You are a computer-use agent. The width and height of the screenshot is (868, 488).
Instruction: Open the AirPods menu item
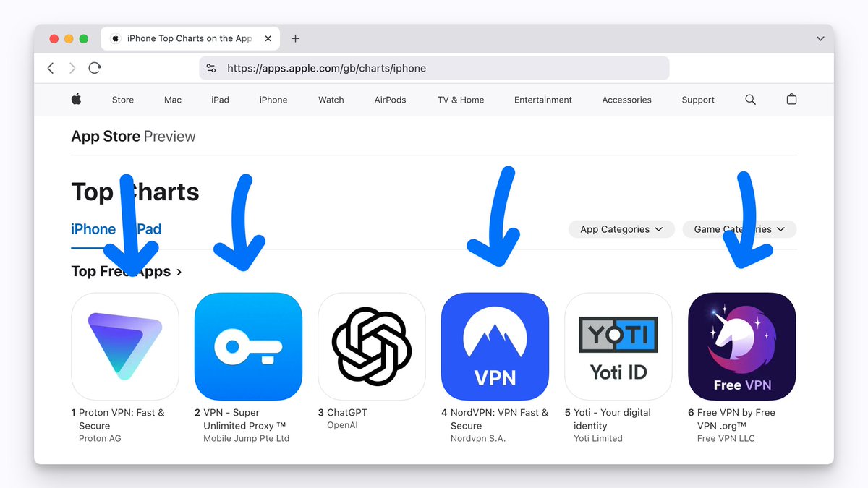tap(390, 100)
